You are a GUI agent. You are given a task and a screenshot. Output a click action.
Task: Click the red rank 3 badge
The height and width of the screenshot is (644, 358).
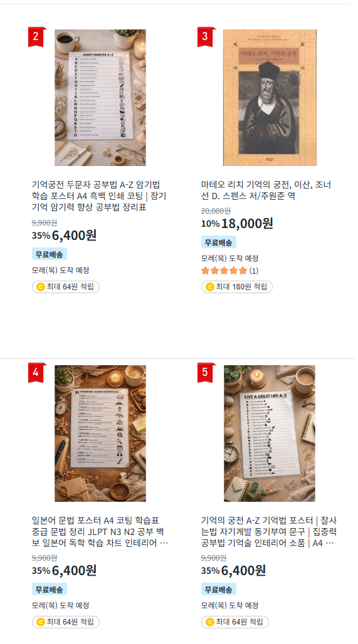pos(205,36)
